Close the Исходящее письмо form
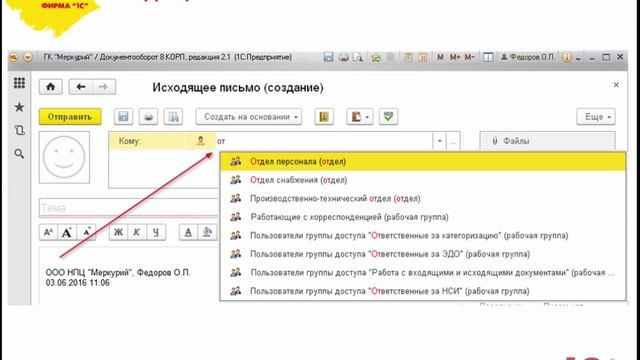 [616, 85]
